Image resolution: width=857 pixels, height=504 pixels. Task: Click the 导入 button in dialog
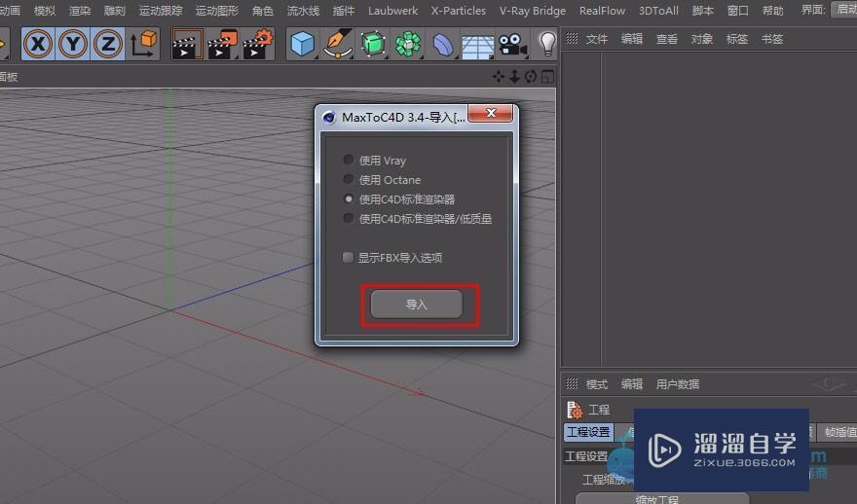[x=417, y=305]
